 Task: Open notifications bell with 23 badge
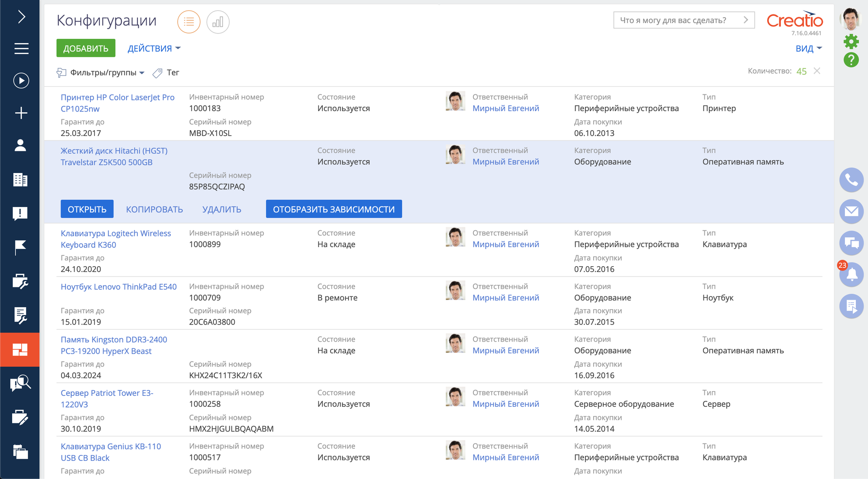tap(852, 274)
